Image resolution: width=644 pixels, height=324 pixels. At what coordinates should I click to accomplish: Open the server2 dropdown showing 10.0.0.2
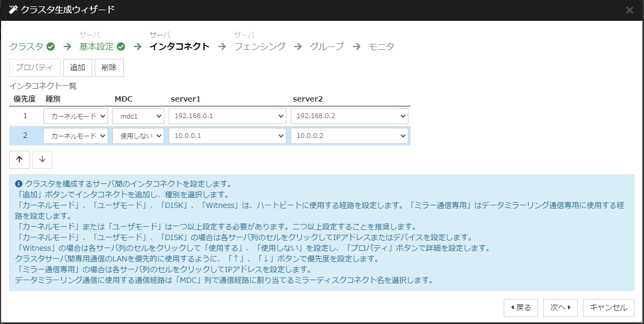[349, 135]
